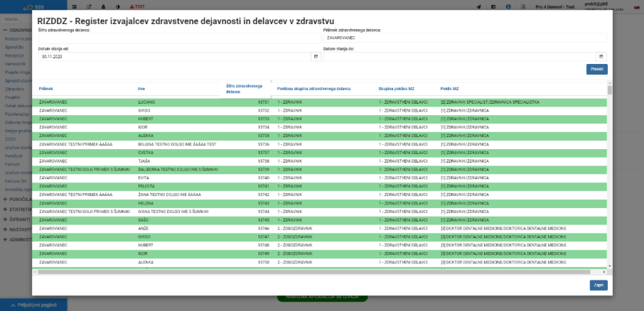
Task: Click the document icon in header
Action: [523, 6]
